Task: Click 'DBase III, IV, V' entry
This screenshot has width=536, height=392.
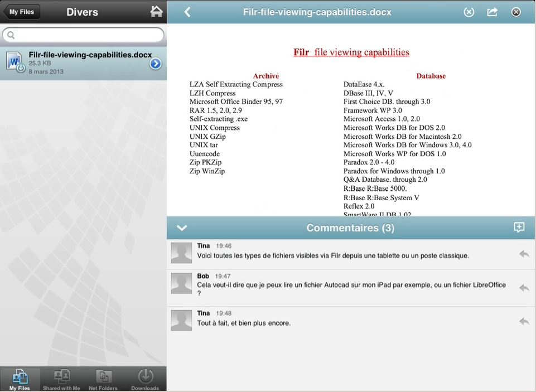Action: tap(368, 93)
